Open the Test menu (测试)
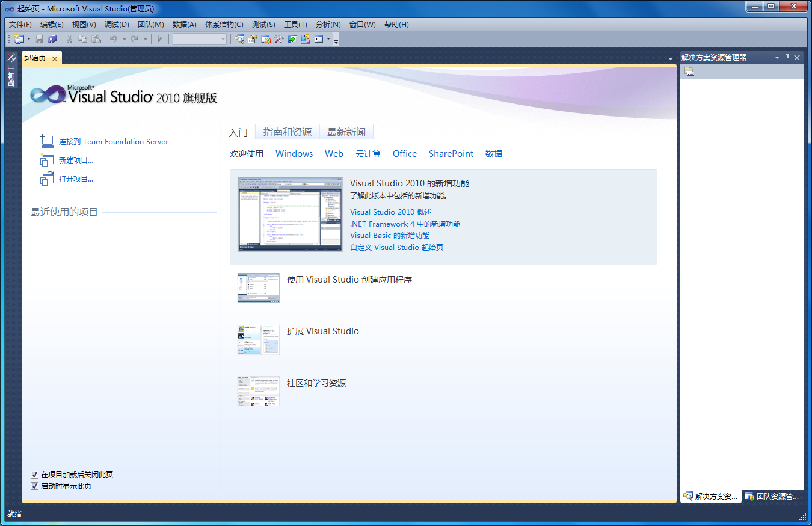This screenshot has height=526, width=812. point(263,25)
